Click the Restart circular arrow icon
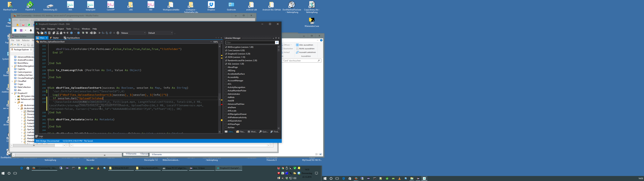Screen dimensions: 644x181 tap(118, 33)
